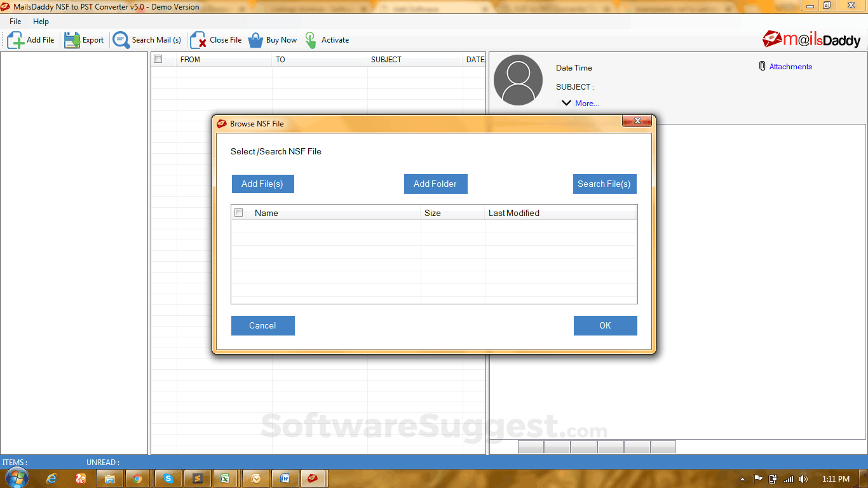
Task: Cancel the Browse NSF File dialog
Action: coord(262,325)
